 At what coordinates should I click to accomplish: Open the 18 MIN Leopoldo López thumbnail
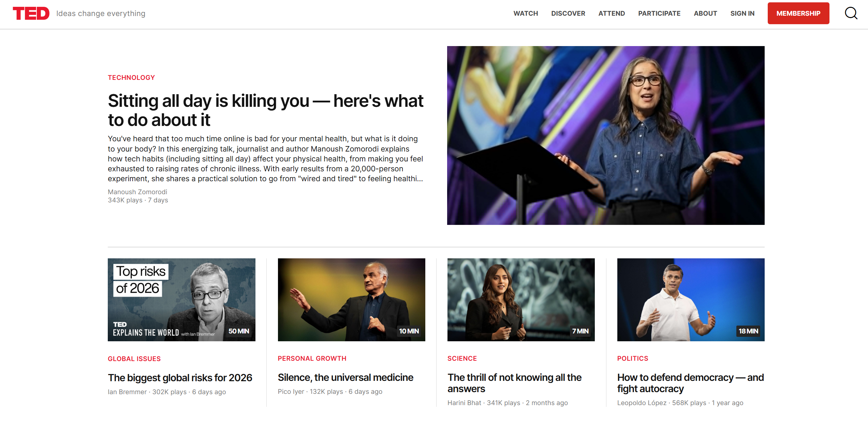click(x=691, y=299)
